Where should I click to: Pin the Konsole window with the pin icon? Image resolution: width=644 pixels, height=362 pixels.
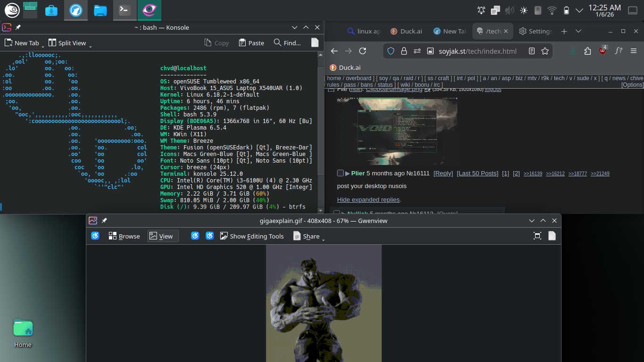[18, 27]
